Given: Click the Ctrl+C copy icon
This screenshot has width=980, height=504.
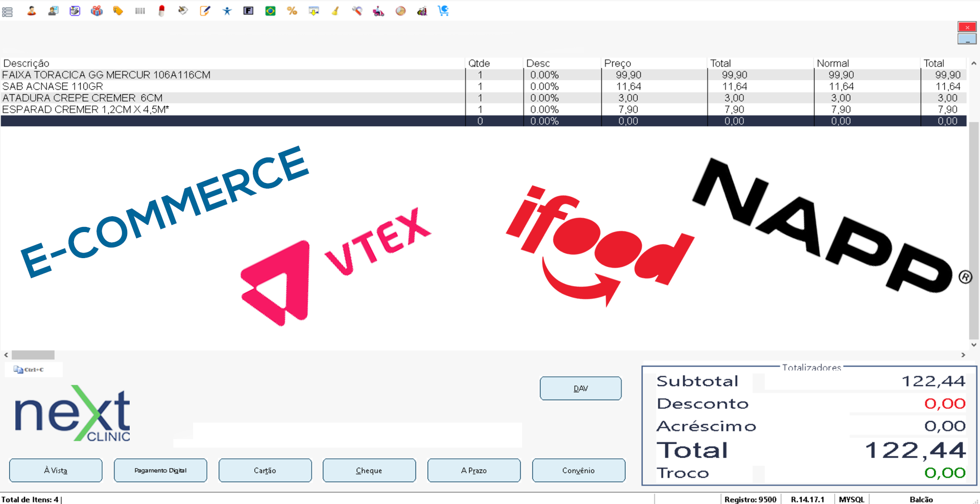Looking at the screenshot, I should tap(29, 370).
